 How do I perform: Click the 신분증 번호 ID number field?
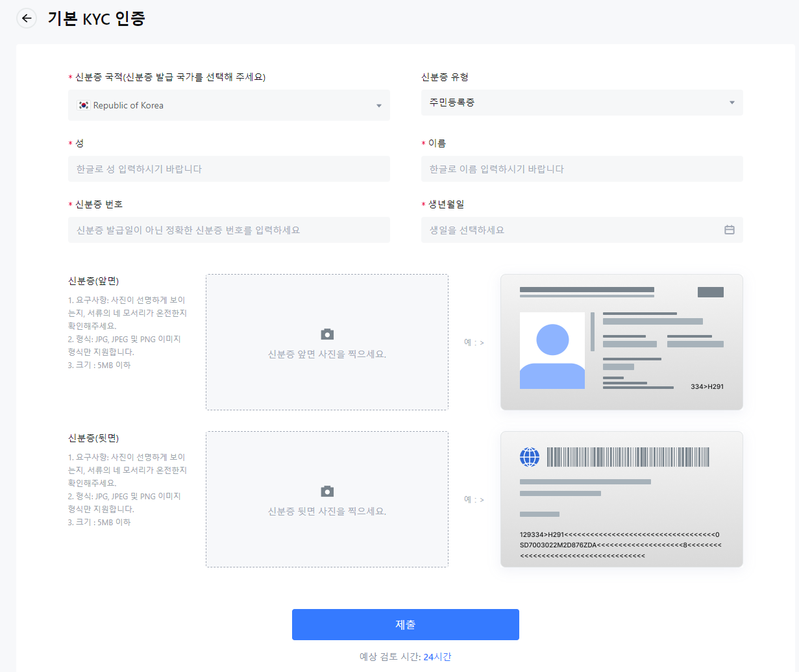[228, 229]
